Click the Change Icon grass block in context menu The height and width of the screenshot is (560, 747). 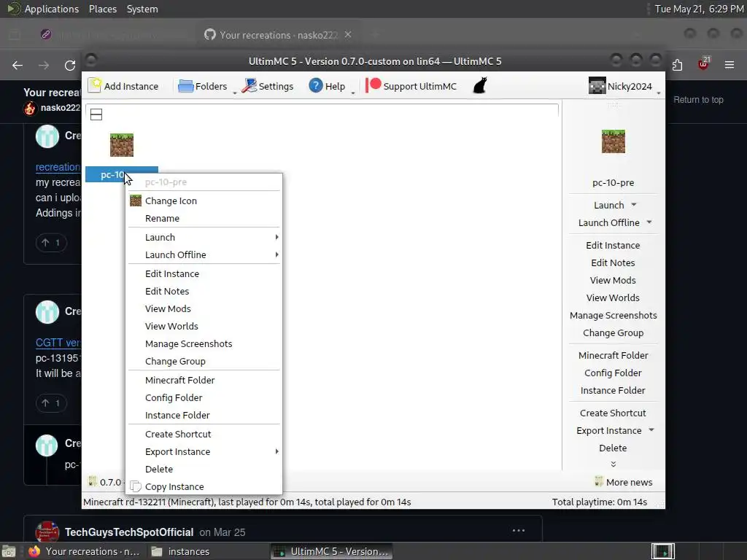[x=136, y=201]
